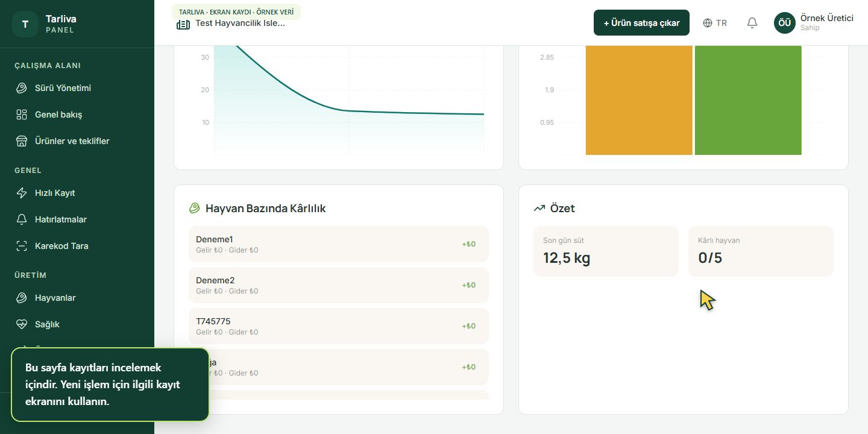868x434 pixels.
Task: Open the TR language selector
Action: click(x=715, y=23)
